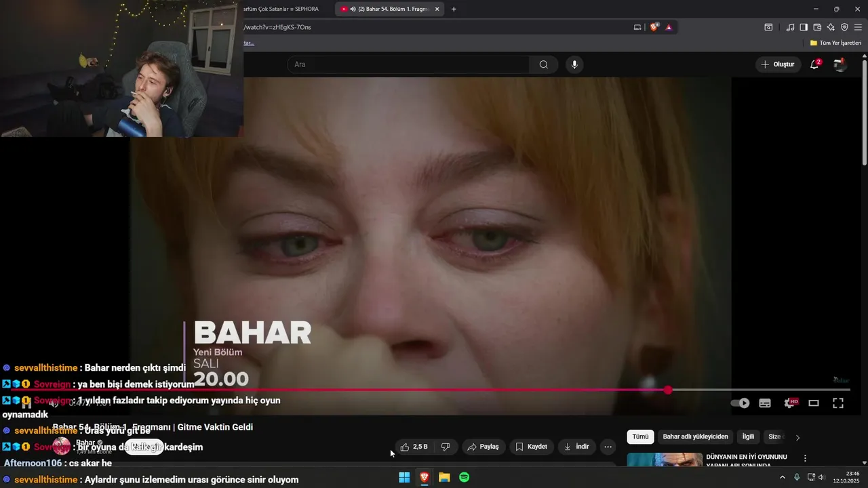Toggle subtitles captions button in player
Viewport: 868px width, 488px height.
(765, 403)
